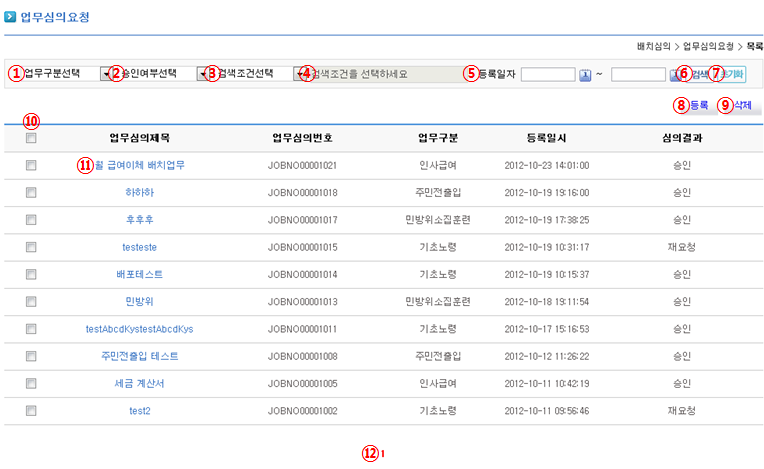Click the 검색 search button
Viewport: 764px width, 469px height.
(695, 74)
